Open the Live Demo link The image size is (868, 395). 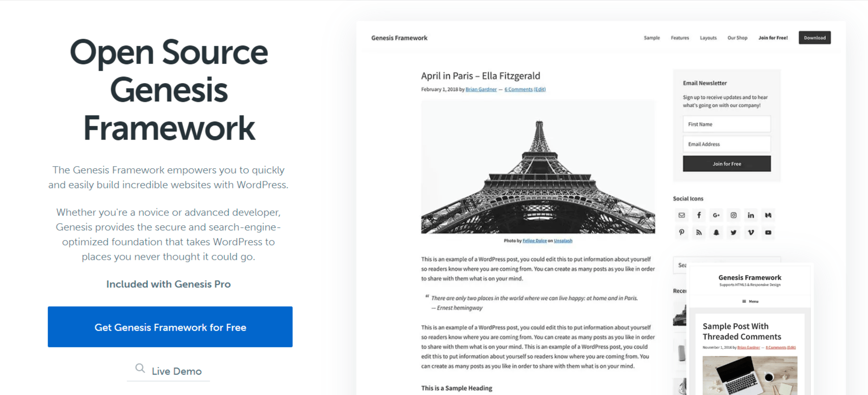(x=176, y=371)
